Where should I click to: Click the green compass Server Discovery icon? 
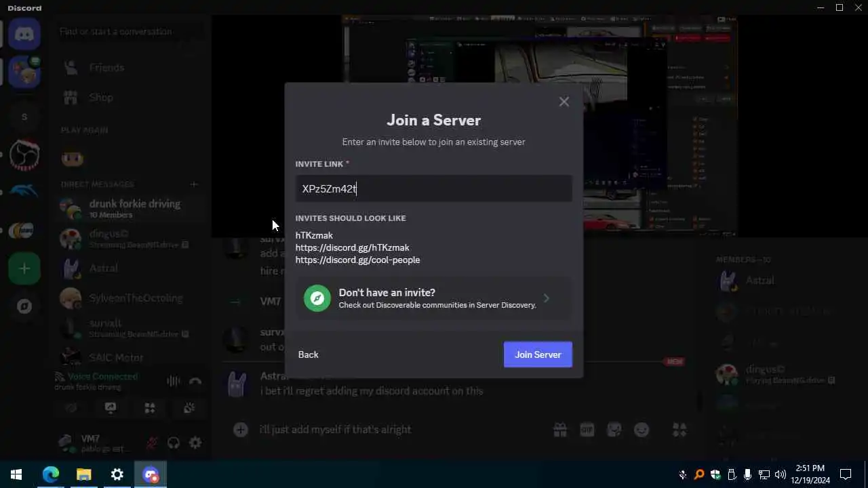[x=317, y=298]
